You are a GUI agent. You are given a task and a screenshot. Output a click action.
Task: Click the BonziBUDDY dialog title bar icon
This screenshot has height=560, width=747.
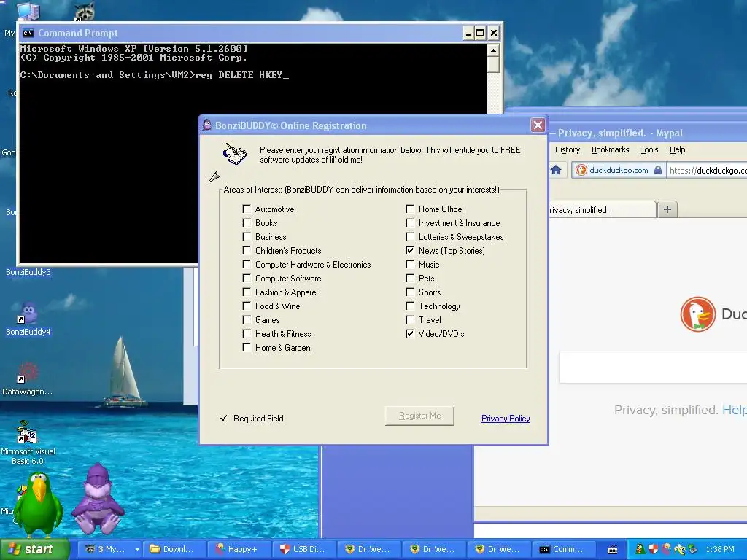pos(206,125)
